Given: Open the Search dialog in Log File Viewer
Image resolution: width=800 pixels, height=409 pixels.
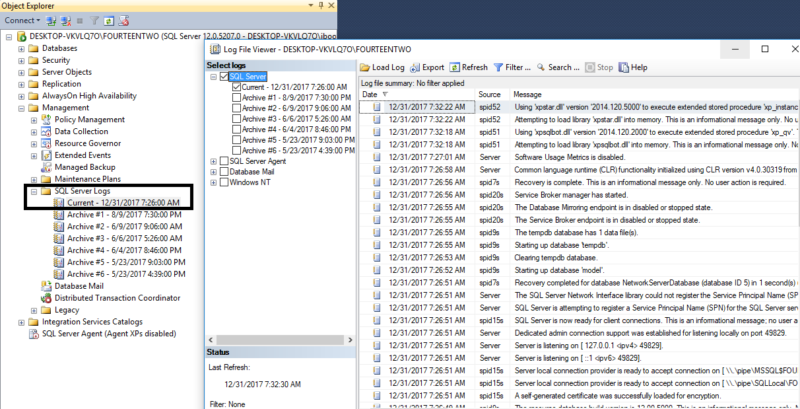Looking at the screenshot, I should (558, 67).
